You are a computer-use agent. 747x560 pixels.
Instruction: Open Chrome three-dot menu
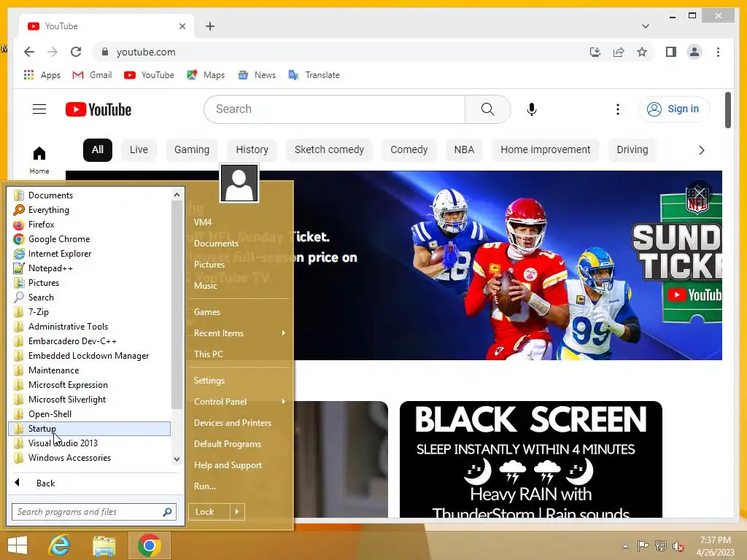point(718,52)
